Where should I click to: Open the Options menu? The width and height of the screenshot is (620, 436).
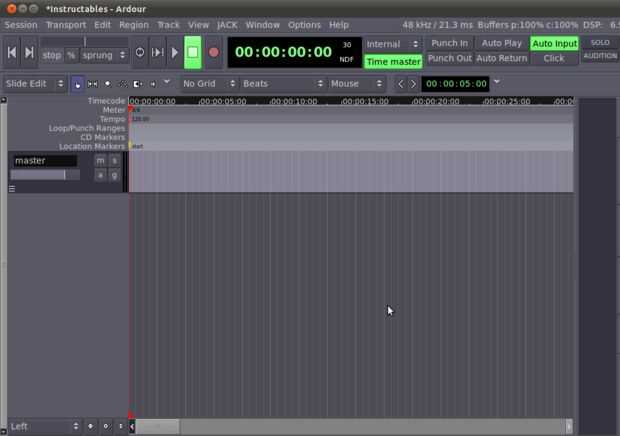pos(304,25)
